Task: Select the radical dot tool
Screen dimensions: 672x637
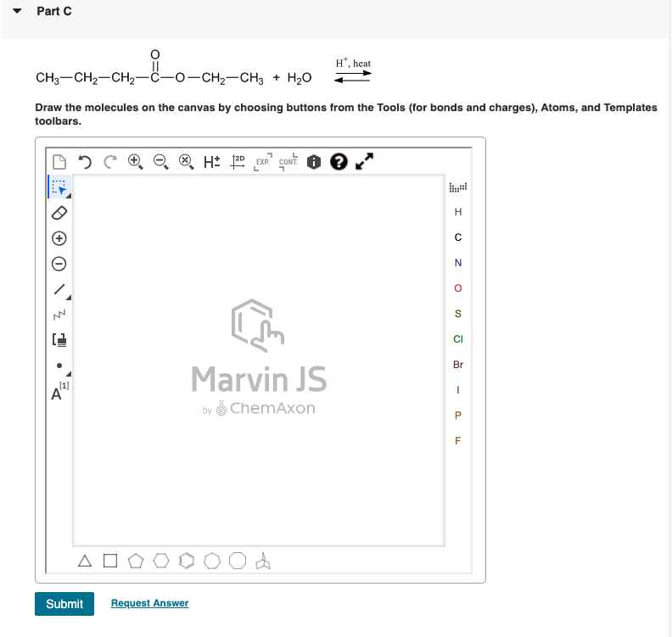Action: [x=59, y=366]
